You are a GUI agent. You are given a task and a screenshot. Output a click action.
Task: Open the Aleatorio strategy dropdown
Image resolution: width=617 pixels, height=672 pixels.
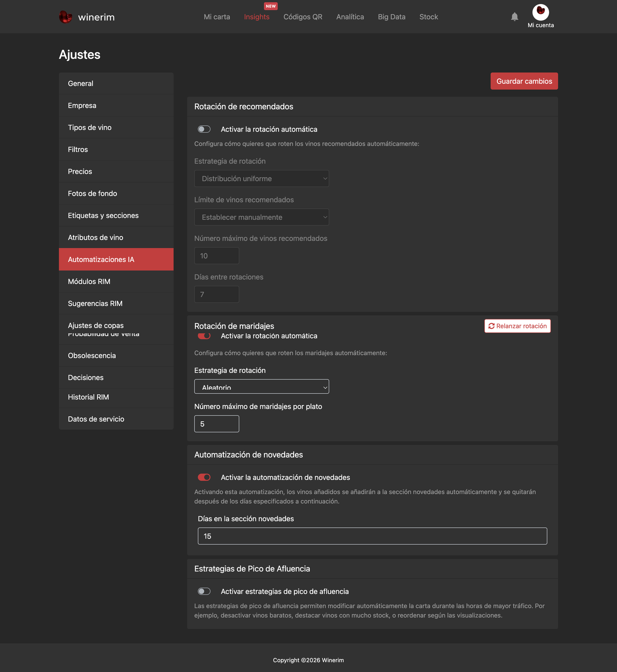click(262, 386)
